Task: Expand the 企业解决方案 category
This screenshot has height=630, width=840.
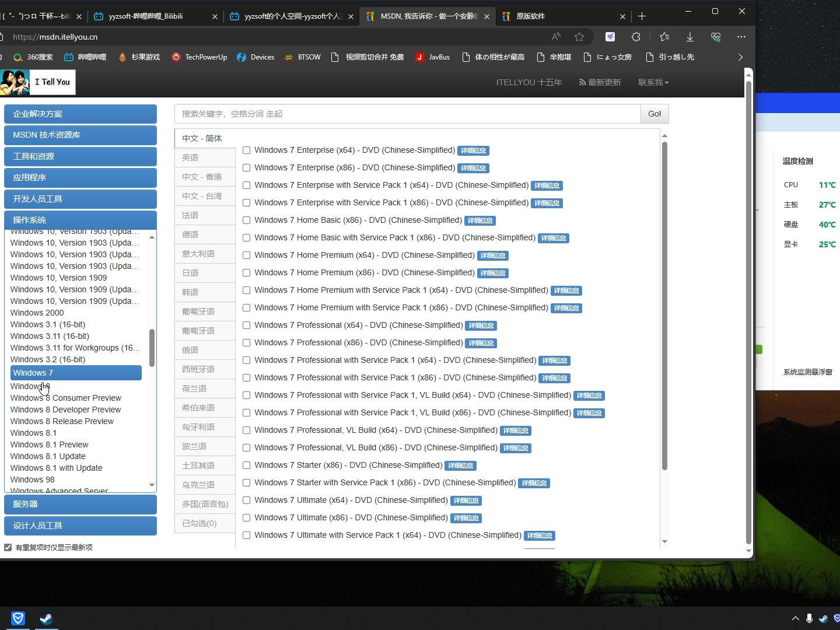Action: pyautogui.click(x=80, y=114)
